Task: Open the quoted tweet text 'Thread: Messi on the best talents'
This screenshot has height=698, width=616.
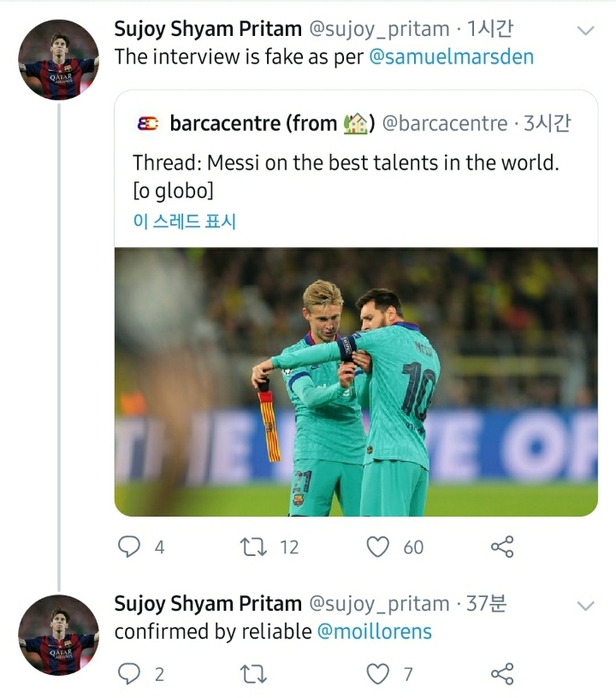Action: point(346,163)
